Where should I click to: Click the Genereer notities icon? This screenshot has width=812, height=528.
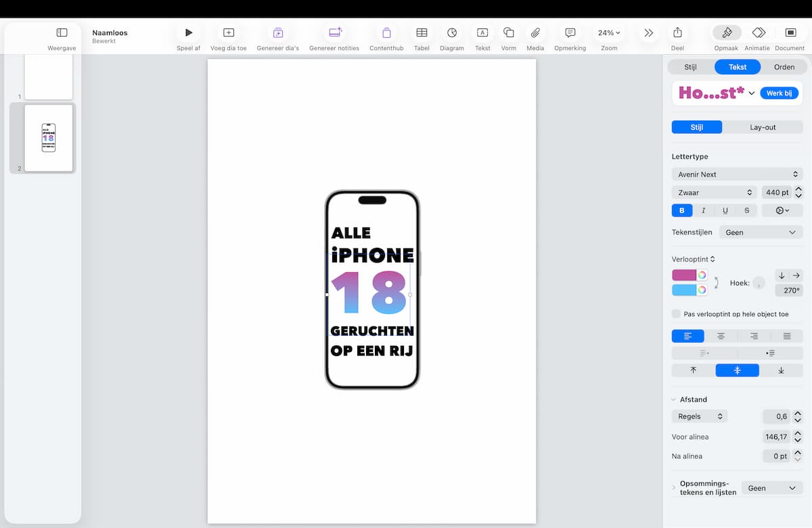click(335, 32)
